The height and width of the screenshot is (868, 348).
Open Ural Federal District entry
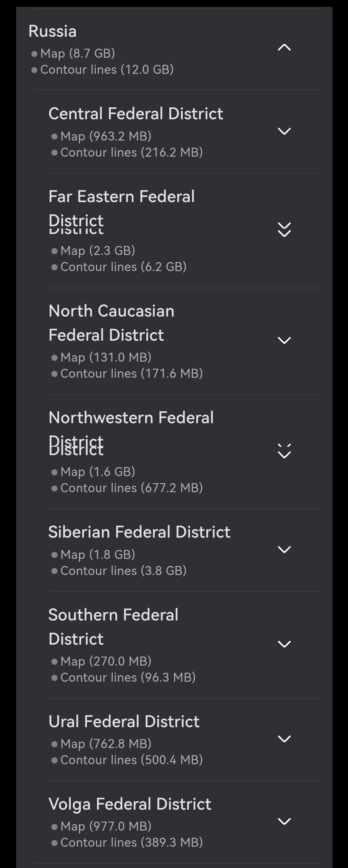124,721
